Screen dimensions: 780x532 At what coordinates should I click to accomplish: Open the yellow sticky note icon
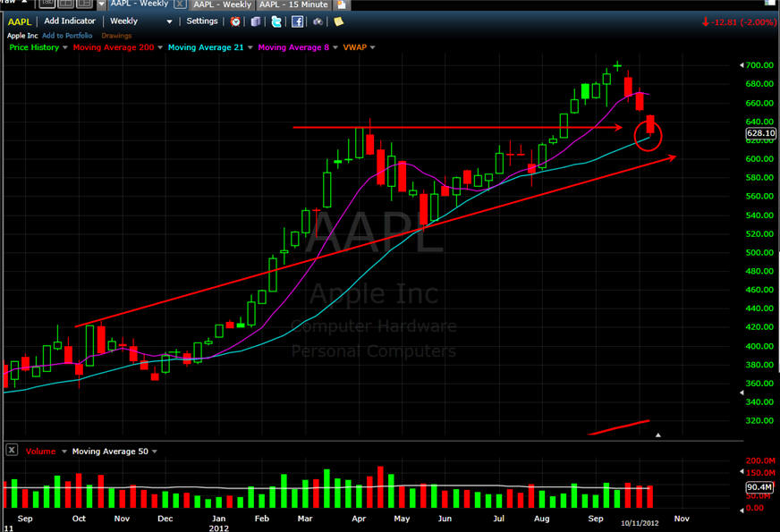click(339, 21)
